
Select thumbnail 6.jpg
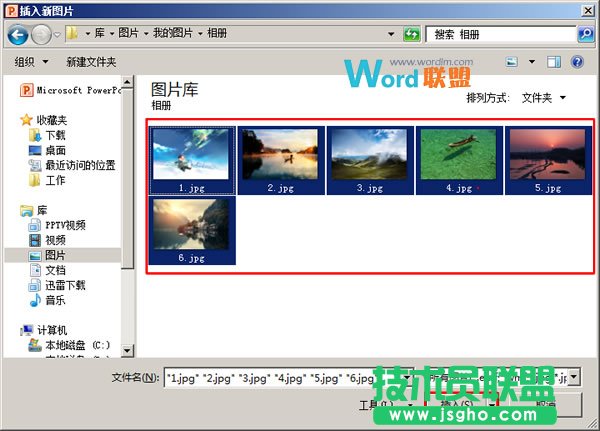pyautogui.click(x=192, y=230)
